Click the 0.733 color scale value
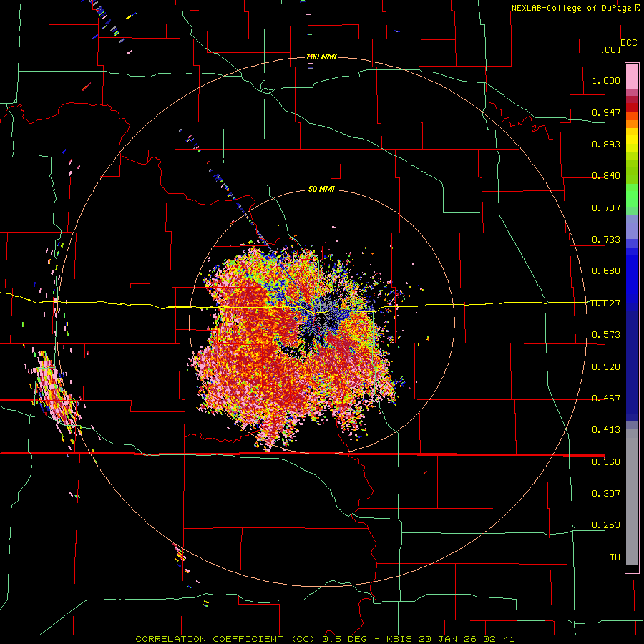Image resolution: width=644 pixels, height=644 pixels. 606,240
